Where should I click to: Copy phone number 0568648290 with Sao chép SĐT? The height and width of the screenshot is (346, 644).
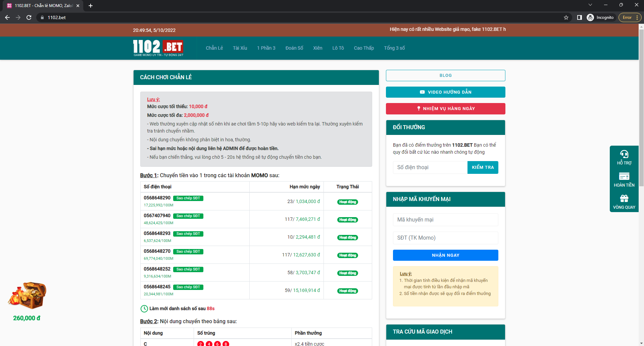click(x=188, y=198)
